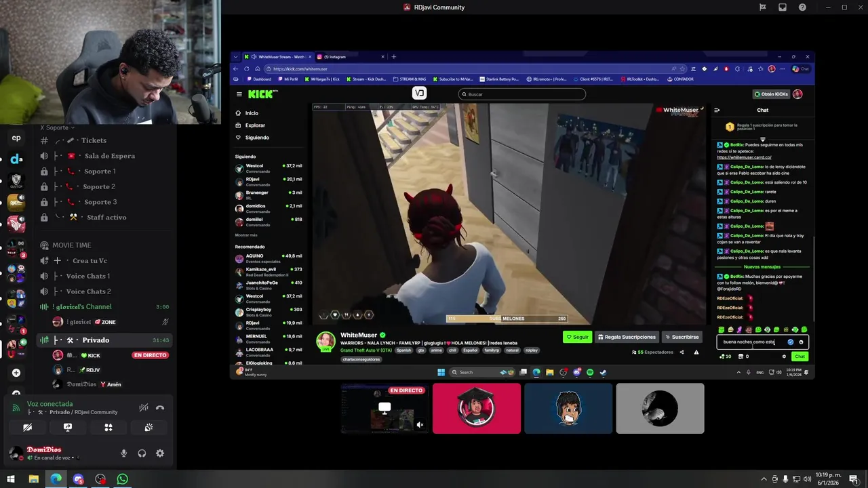Open the muted EN DIRECTO stream thumbnail
Screen dimensions: 868x488
(384, 408)
